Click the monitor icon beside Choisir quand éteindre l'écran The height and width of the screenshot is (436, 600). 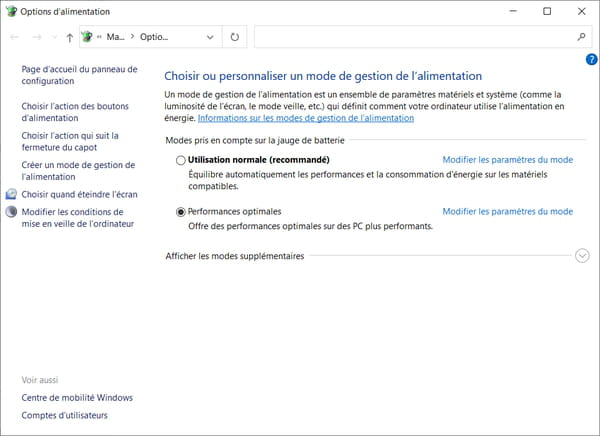[x=11, y=194]
